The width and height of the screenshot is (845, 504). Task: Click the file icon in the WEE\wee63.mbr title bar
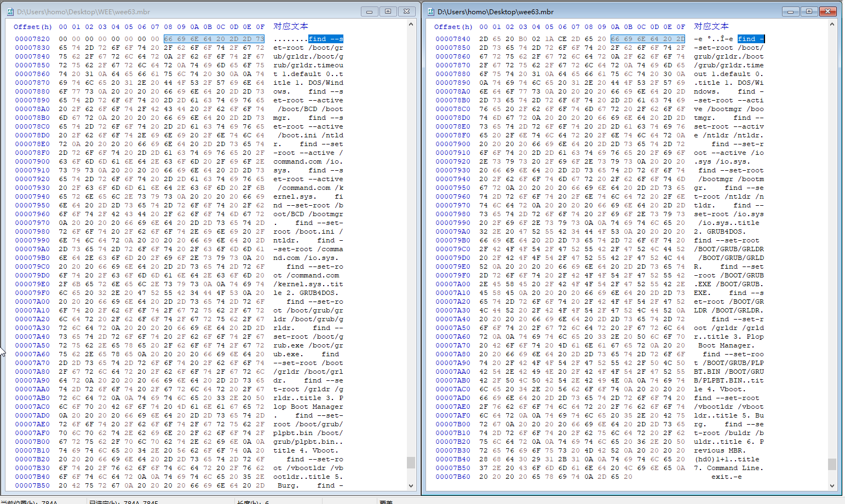(x=10, y=11)
